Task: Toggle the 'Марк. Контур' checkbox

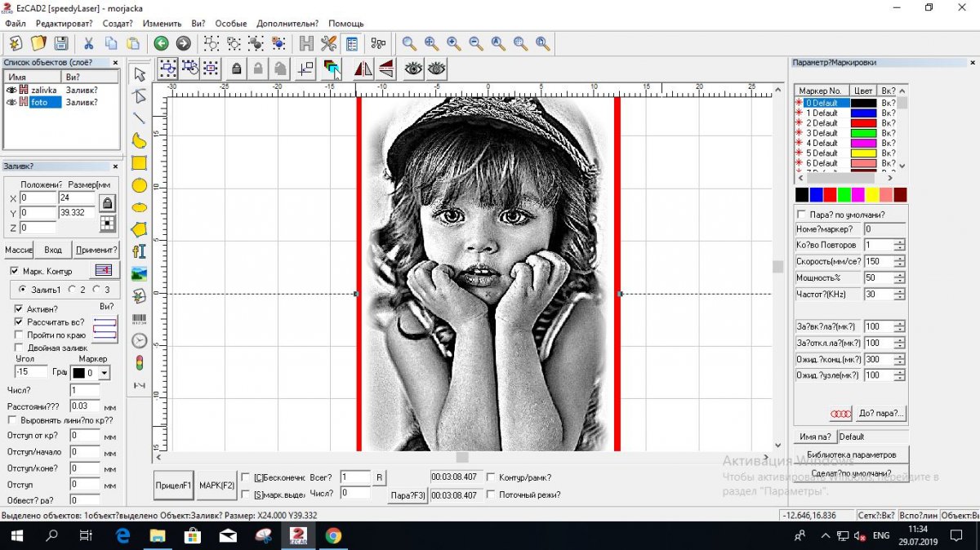Action: (15, 271)
